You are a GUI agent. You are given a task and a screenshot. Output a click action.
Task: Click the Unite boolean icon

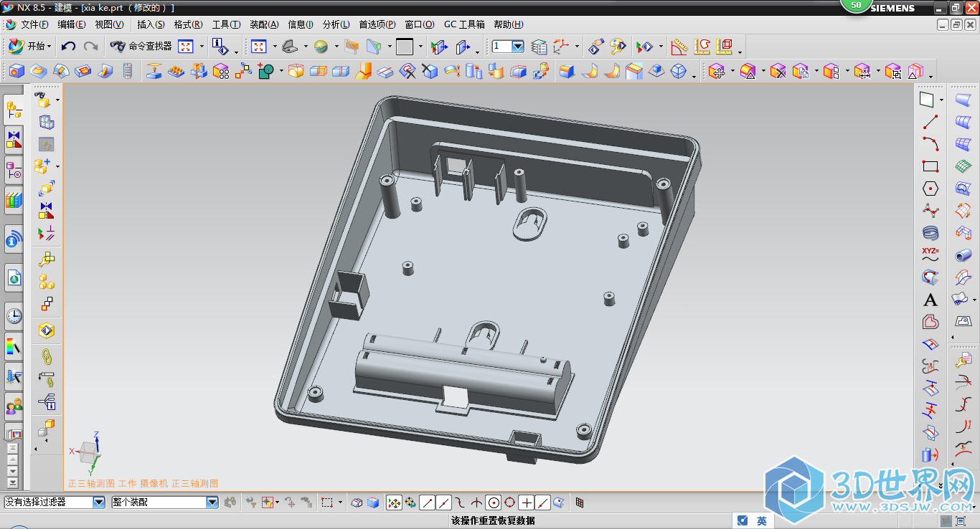pyautogui.click(x=266, y=71)
